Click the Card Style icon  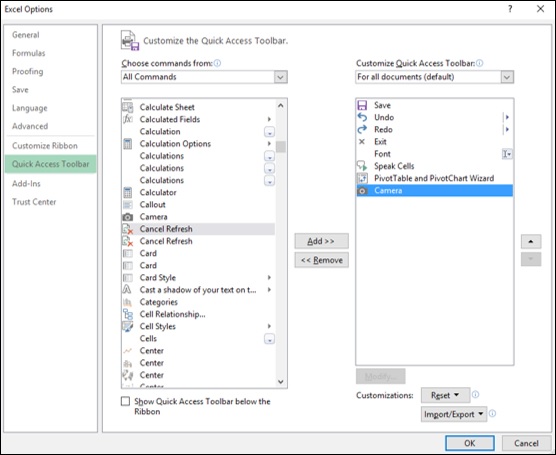tap(128, 278)
